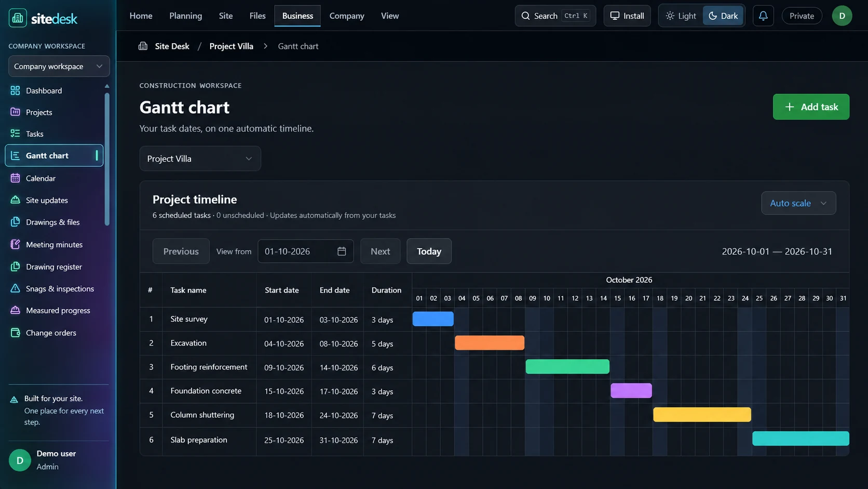Viewport: 868px width, 489px height.
Task: Click the Today button
Action: click(429, 251)
